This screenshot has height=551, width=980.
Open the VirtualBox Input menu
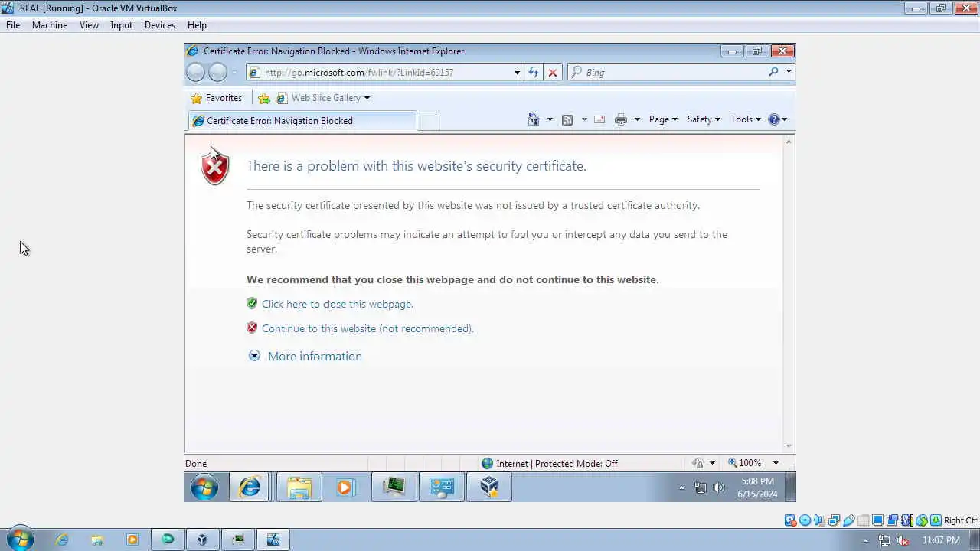[121, 25]
